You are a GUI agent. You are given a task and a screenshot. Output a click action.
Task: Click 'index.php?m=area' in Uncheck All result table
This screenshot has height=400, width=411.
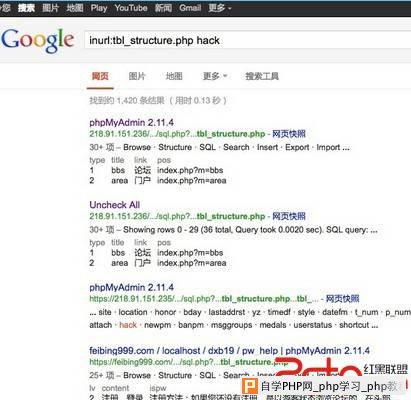tap(192, 263)
